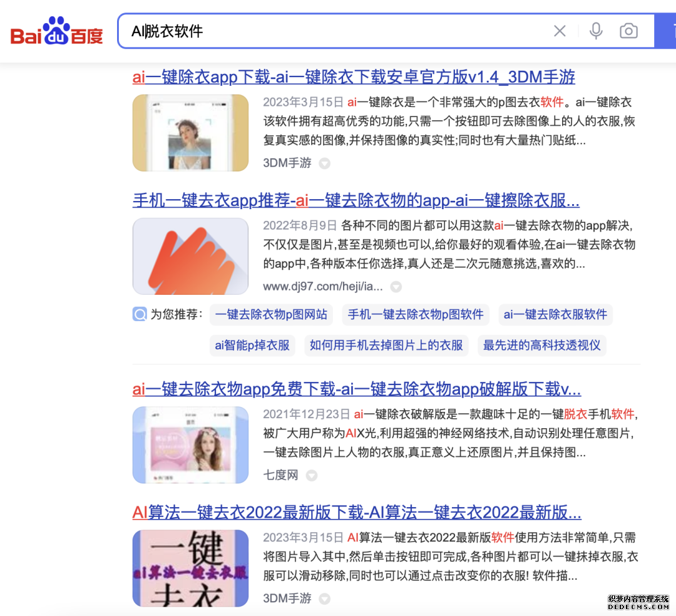
Task: Click the blue search button at right edge
Action: coord(666,31)
